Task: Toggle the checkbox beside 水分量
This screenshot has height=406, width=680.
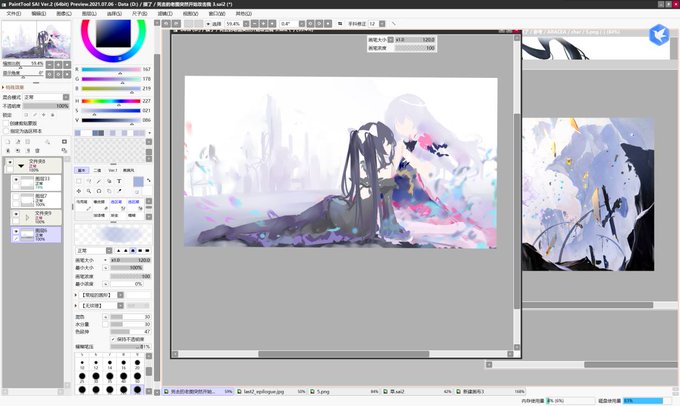Action: point(105,324)
